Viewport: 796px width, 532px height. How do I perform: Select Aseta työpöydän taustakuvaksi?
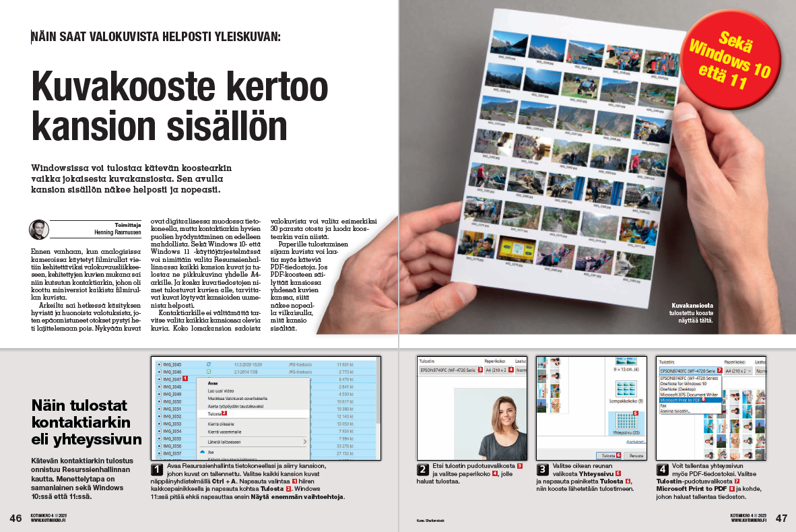(x=235, y=406)
